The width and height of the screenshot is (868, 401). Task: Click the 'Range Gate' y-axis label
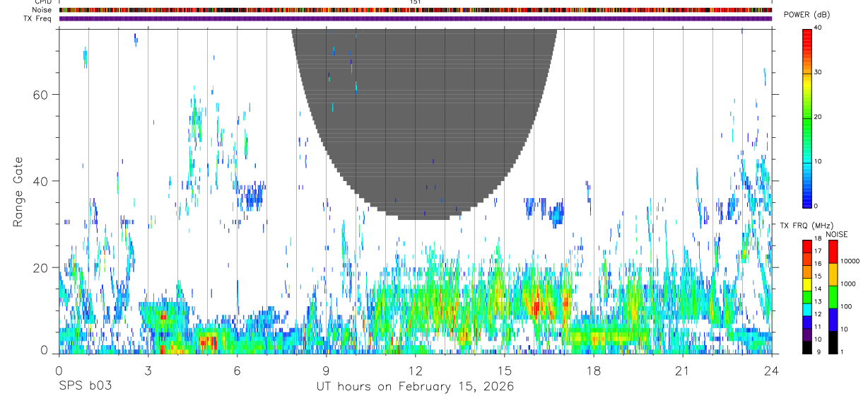click(x=18, y=192)
